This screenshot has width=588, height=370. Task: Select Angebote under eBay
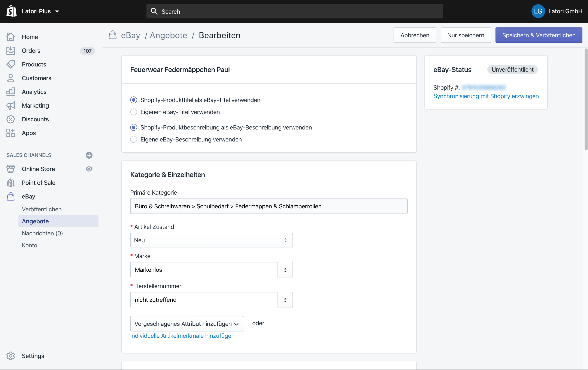pyautogui.click(x=58, y=221)
